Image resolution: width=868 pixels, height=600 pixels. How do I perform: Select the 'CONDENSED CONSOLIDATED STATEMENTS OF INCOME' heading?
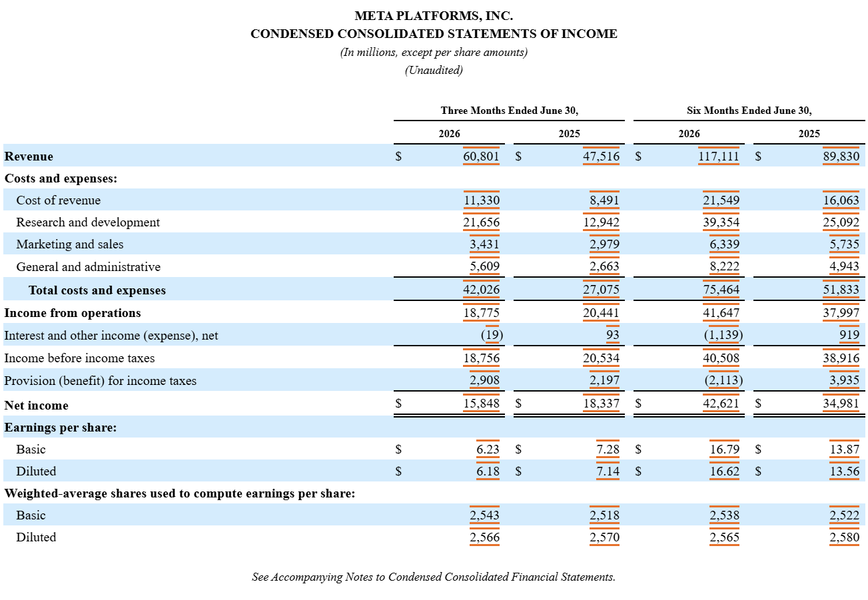point(434,34)
